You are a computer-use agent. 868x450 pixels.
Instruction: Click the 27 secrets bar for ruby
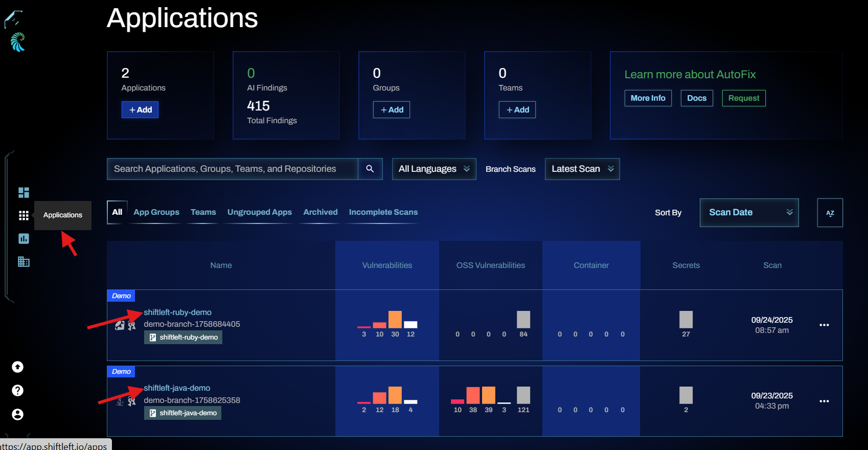[x=686, y=320]
